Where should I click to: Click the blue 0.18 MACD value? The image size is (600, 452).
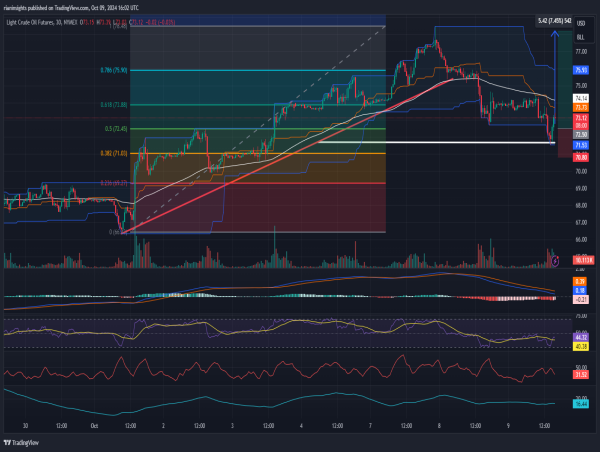pyautogui.click(x=580, y=290)
